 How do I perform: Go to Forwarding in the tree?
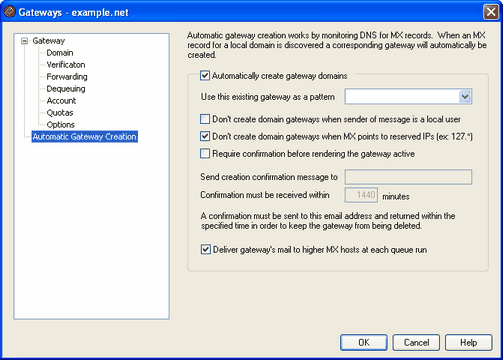(x=67, y=77)
